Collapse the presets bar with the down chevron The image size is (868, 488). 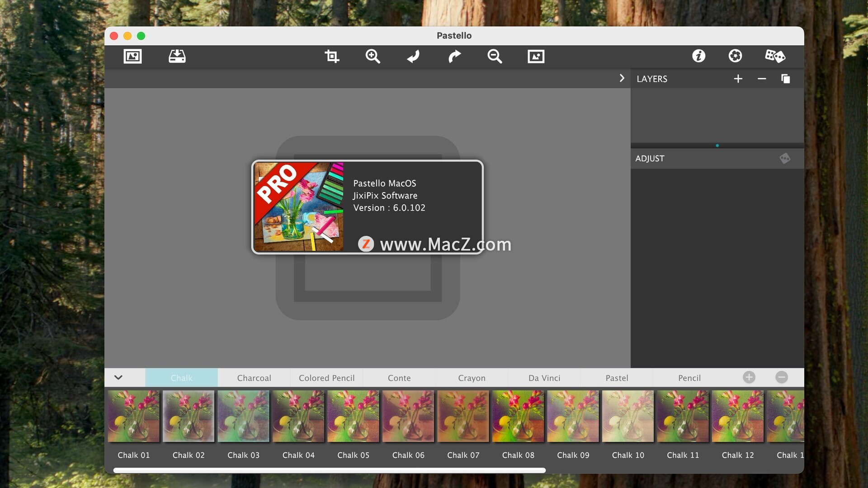pos(118,377)
